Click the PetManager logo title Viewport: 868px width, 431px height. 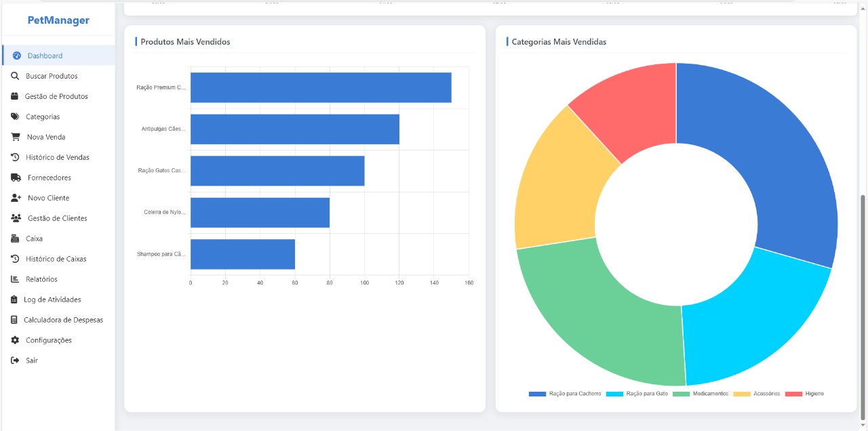pyautogui.click(x=58, y=20)
